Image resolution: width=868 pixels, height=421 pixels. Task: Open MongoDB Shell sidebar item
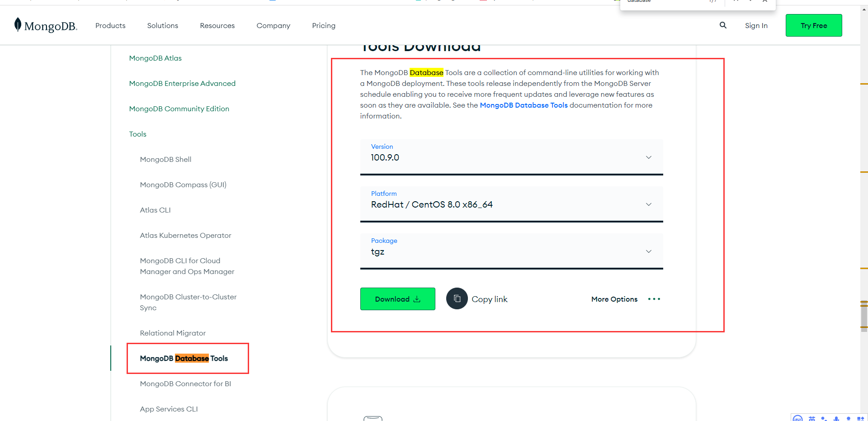(x=165, y=159)
